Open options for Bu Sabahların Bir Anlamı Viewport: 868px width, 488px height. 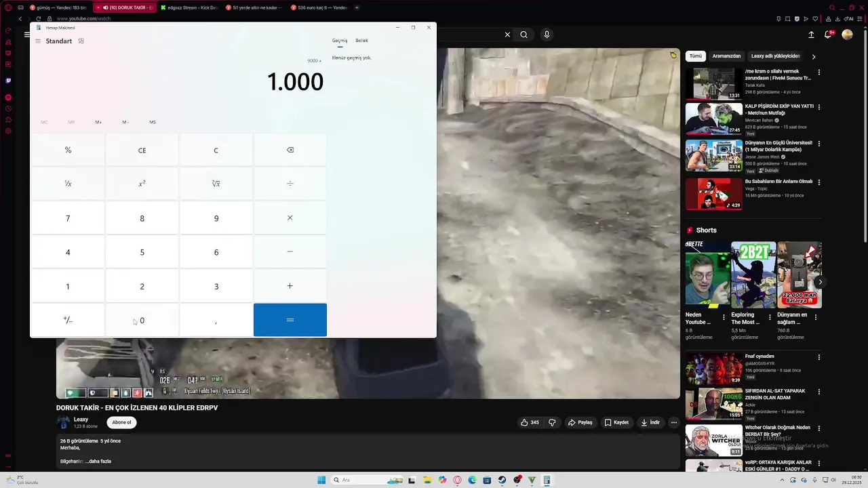819,182
